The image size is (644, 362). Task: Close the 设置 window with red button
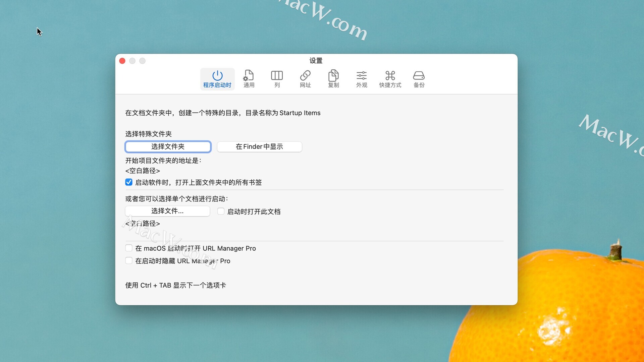pos(122,61)
